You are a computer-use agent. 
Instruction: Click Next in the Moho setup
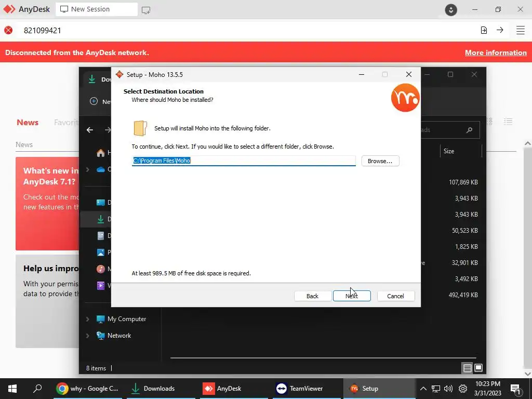352,296
